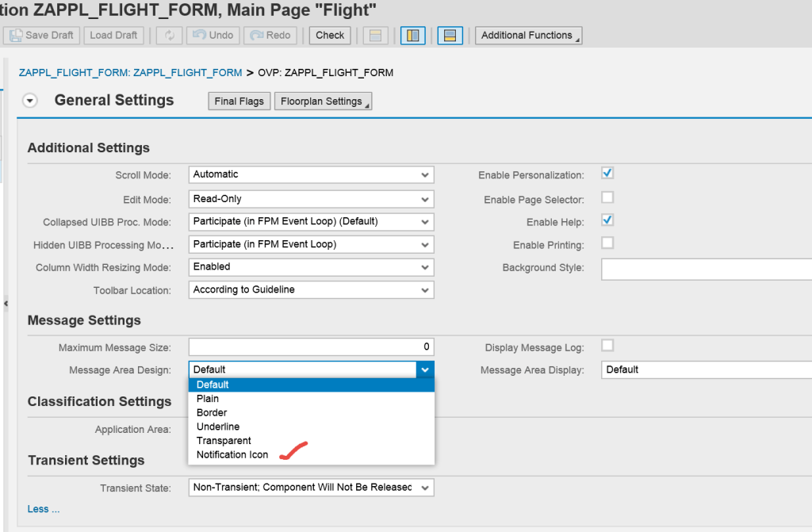Collapse the General Settings section

click(30, 101)
